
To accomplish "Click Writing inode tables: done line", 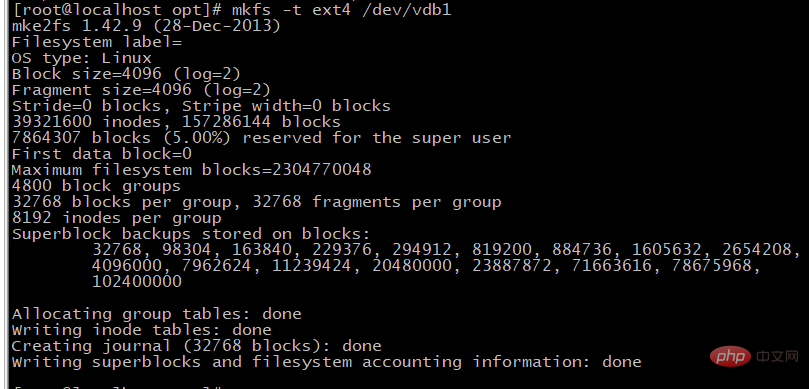I will point(141,330).
